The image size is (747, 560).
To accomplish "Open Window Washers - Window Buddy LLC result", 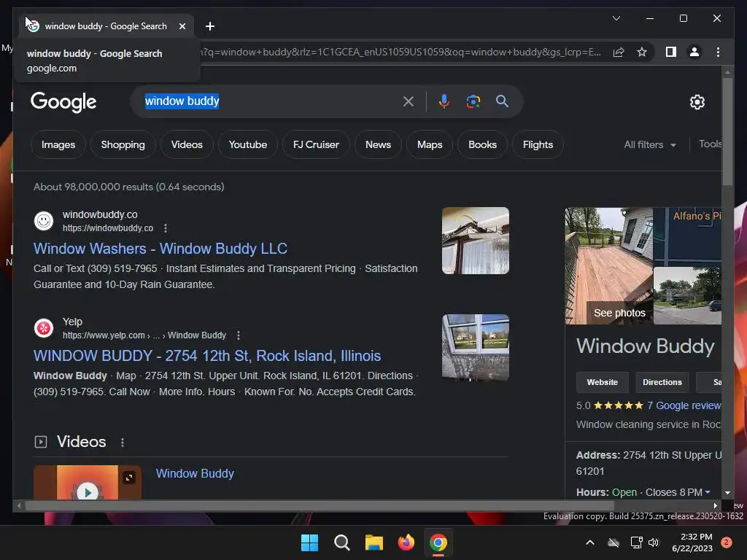I will tap(160, 249).
